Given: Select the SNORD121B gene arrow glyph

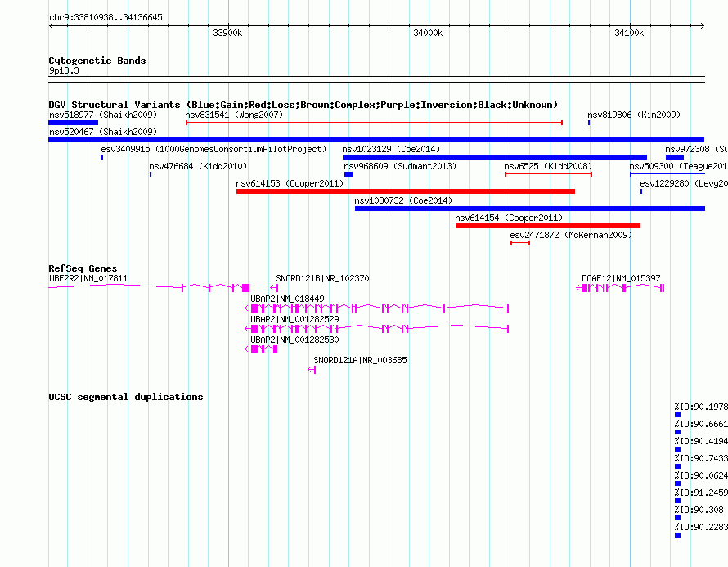Looking at the screenshot, I should click(x=274, y=288).
